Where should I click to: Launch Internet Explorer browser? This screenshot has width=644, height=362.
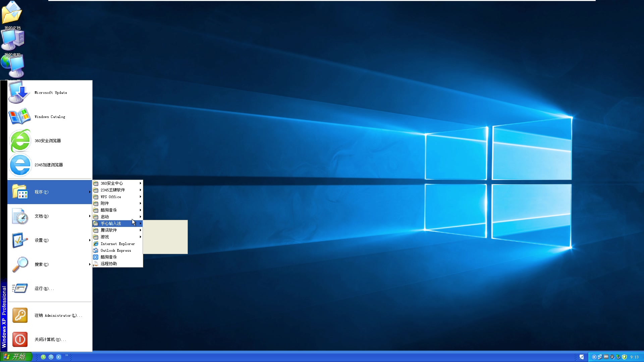118,244
